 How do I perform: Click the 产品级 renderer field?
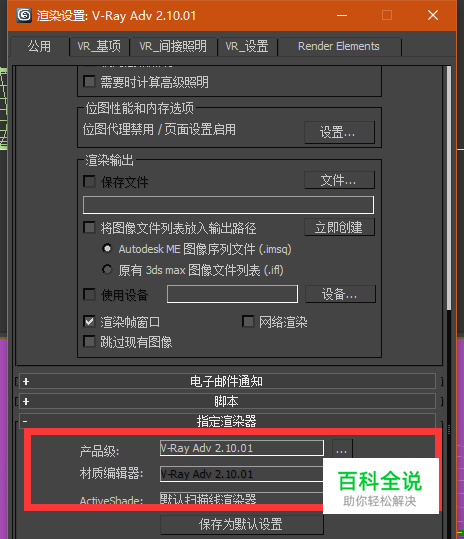(242, 448)
